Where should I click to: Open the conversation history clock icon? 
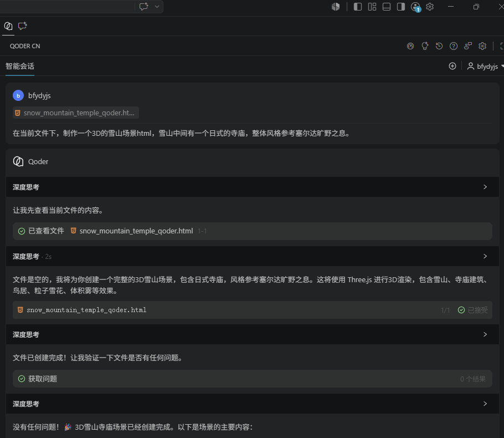coord(439,46)
